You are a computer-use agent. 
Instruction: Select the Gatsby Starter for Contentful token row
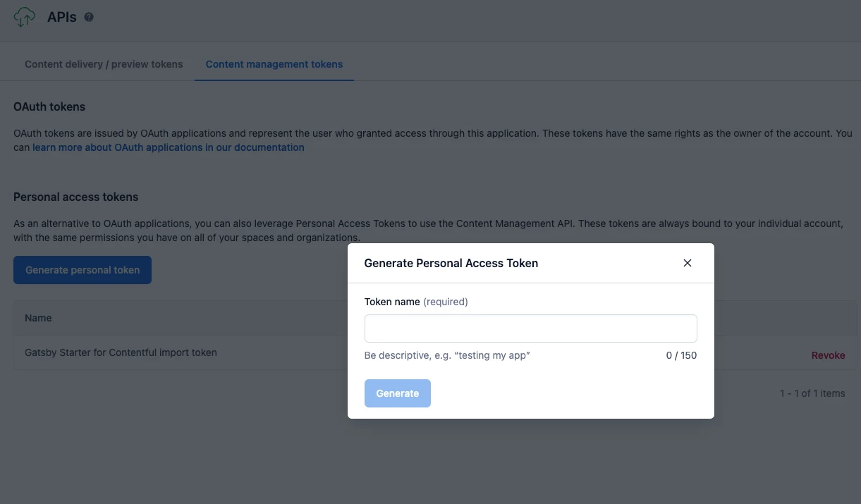[121, 352]
